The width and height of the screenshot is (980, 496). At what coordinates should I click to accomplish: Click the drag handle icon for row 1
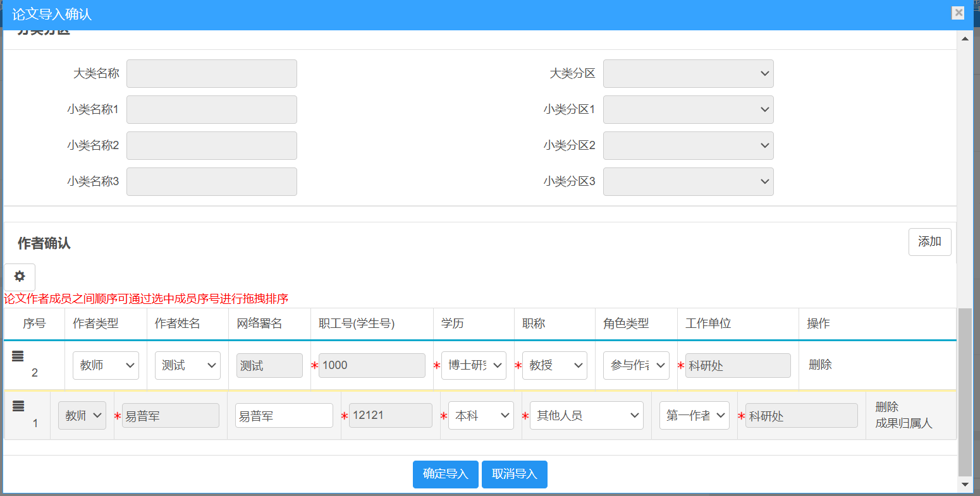pos(18,406)
